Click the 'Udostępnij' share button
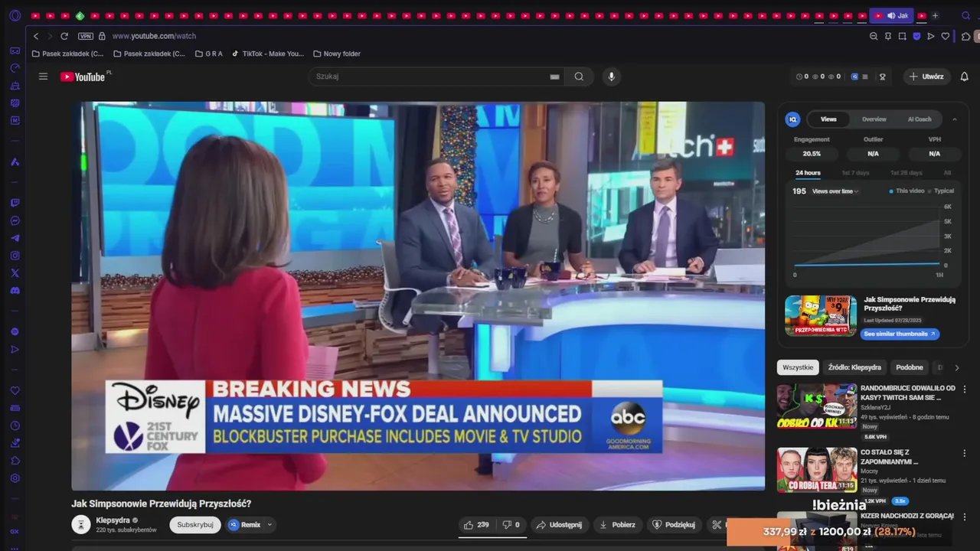Image resolution: width=980 pixels, height=551 pixels. [559, 525]
